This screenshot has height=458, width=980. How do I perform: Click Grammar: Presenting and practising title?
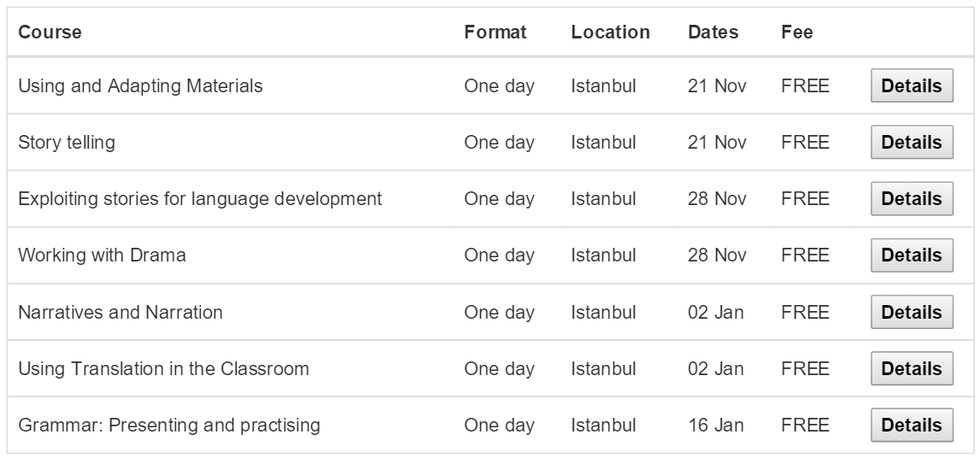(x=169, y=426)
